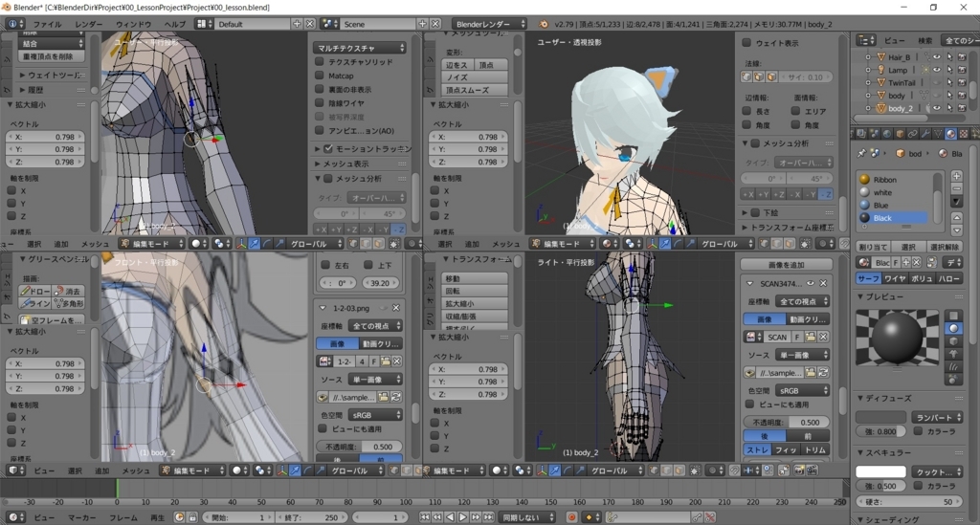The height and width of the screenshot is (525, 980).
Task: Open the Modifiers wrench tab in Properties
Action: 925,134
